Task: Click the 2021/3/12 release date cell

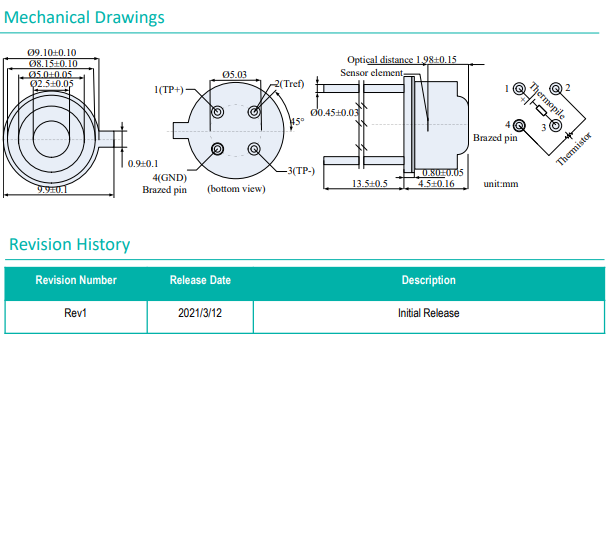Action: (200, 313)
